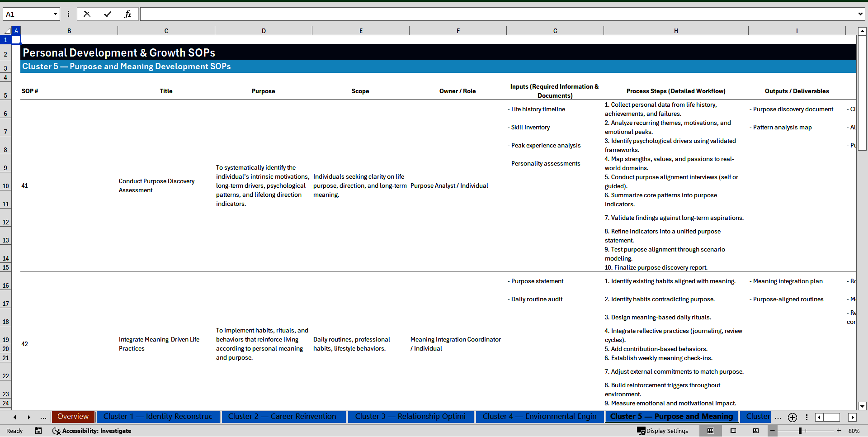Open Page Break Preview via its icon
This screenshot has height=437, width=868.
756,431
